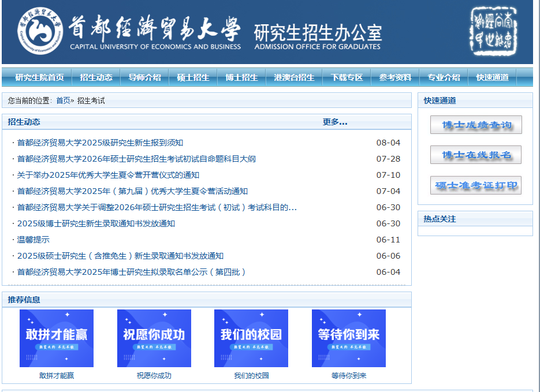Click the 博士成绩查询 button
540x392 pixels.
point(476,125)
